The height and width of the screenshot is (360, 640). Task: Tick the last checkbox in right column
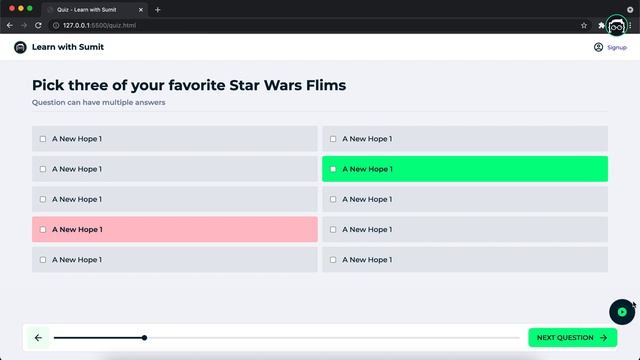tap(333, 260)
